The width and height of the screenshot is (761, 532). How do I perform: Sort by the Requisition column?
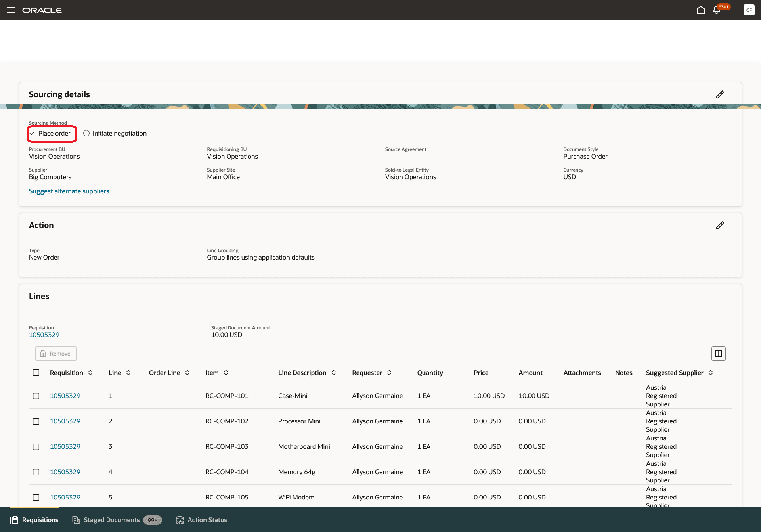pos(90,373)
